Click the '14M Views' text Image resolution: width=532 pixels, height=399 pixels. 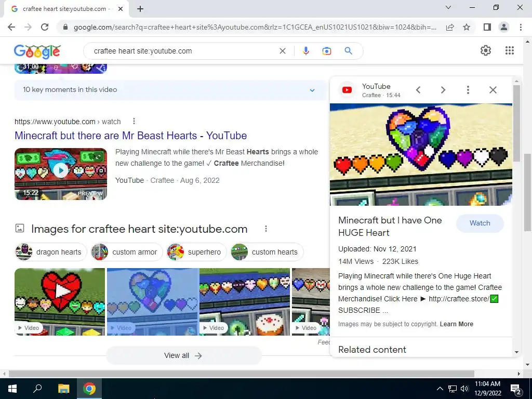tap(356, 262)
